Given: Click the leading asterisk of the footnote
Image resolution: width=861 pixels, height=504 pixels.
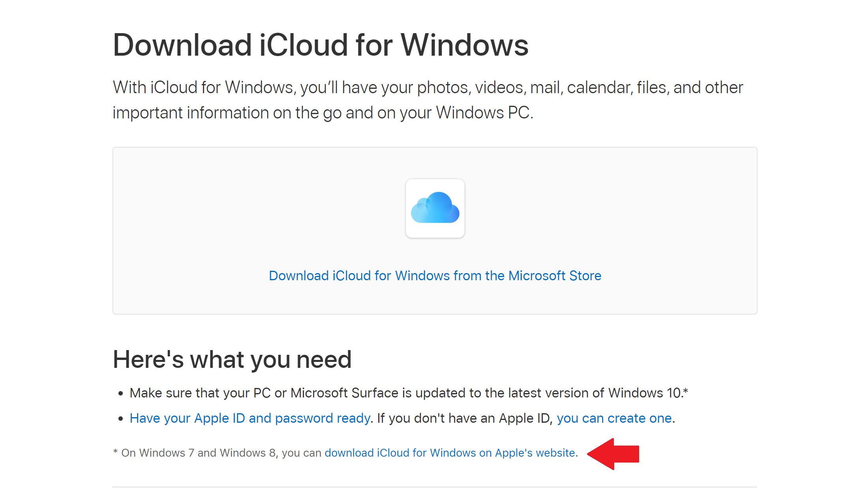Looking at the screenshot, I should 115,452.
